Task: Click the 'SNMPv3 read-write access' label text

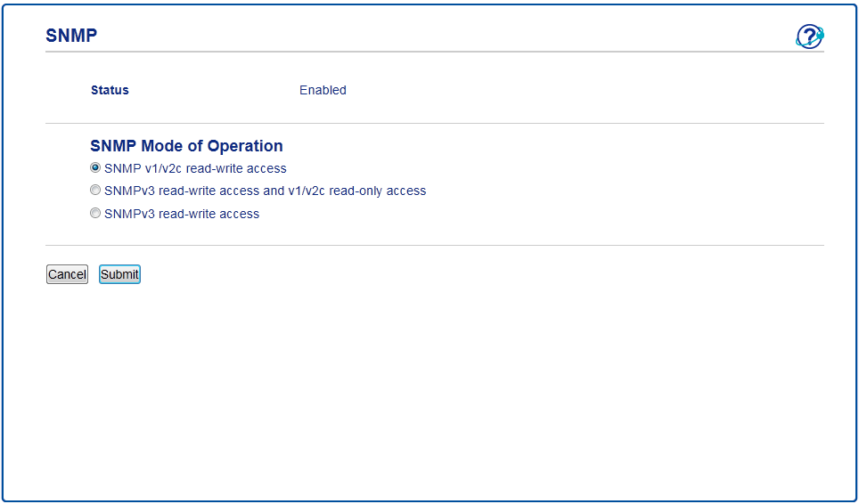Action: click(182, 214)
